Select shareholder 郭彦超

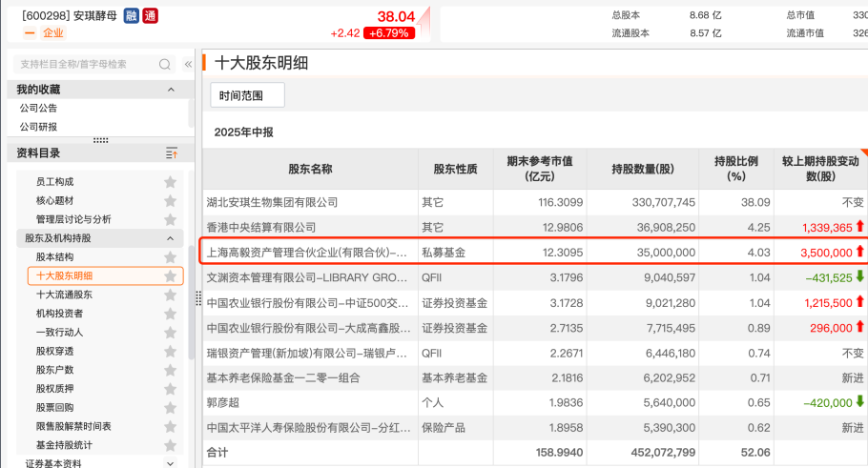[x=222, y=403]
